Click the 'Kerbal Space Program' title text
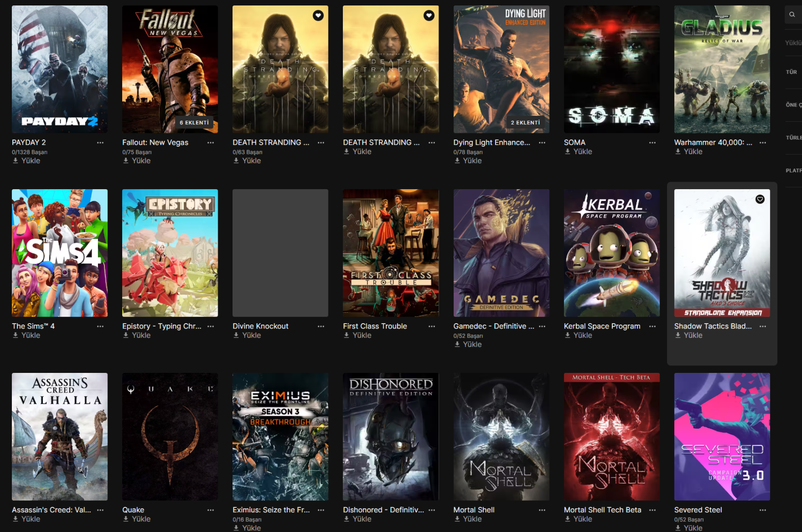 [x=602, y=326]
